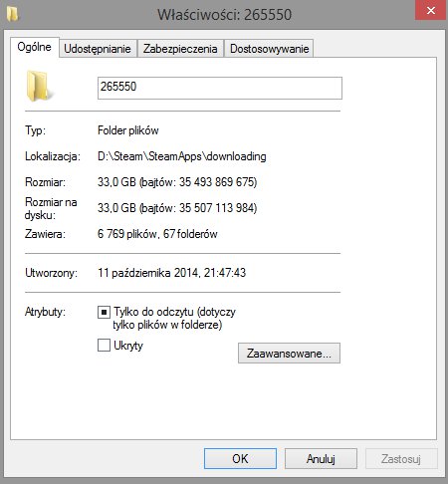Click the Zastosuj button

point(401,458)
